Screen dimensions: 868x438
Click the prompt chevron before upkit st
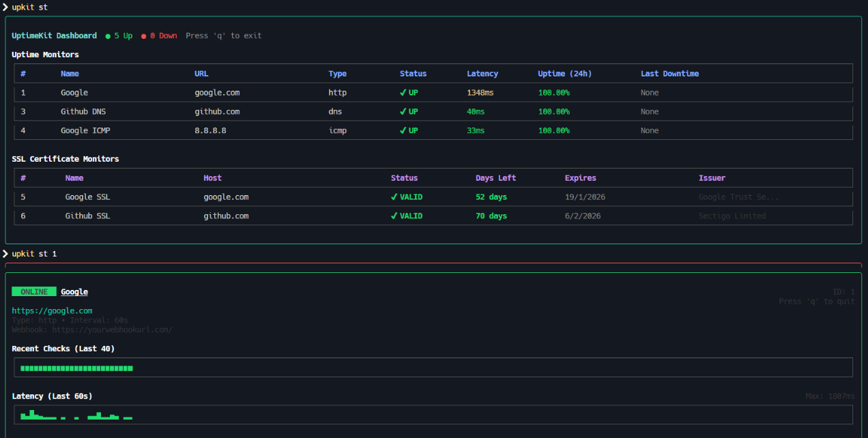5,7
